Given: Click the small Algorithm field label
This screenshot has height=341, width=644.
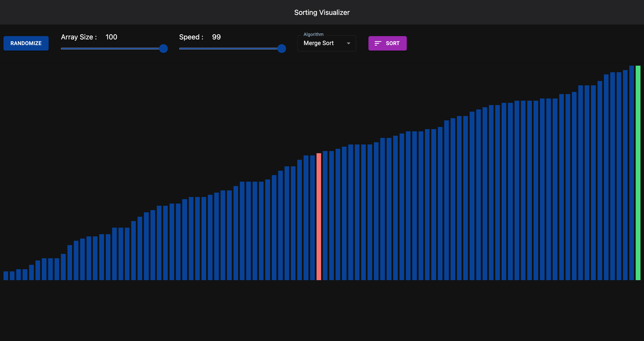Looking at the screenshot, I should pos(313,34).
